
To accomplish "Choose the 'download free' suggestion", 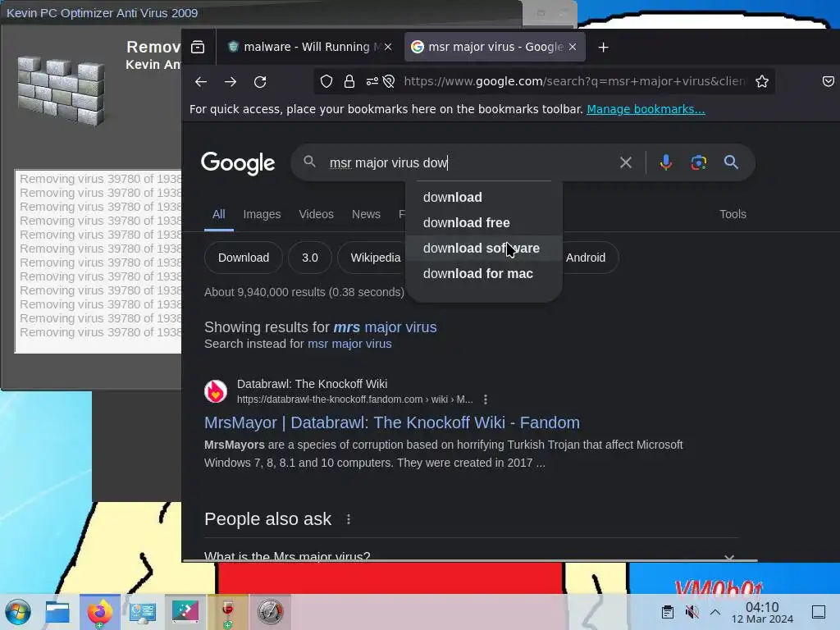I will tap(484, 222).
